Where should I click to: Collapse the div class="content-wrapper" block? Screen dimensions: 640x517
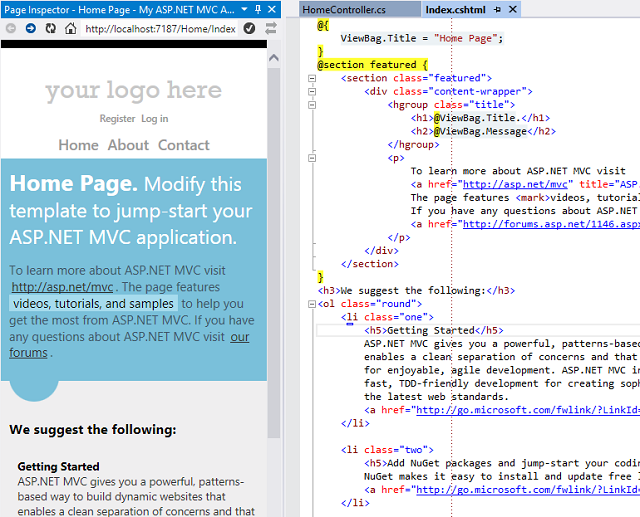click(312, 91)
